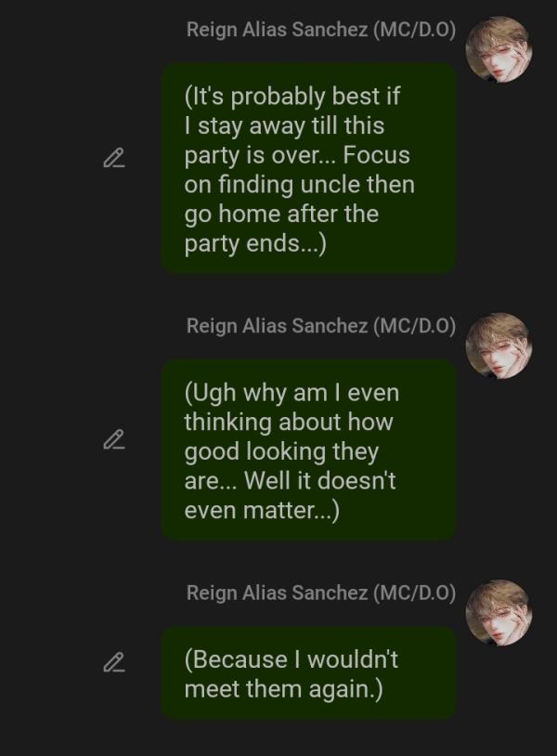Click edit pencil beside 'It's probably best' message
Viewport: 557px width, 756px height.
(x=113, y=159)
